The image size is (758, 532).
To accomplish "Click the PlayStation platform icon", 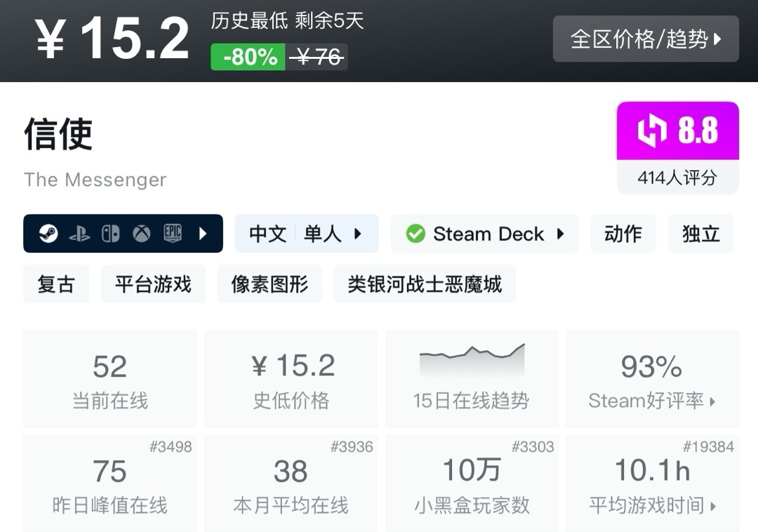I will (79, 234).
